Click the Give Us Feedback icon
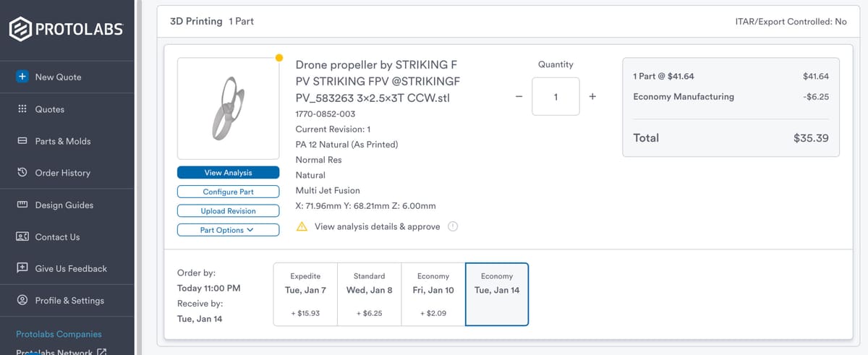Image resolution: width=868 pixels, height=355 pixels. 22,268
